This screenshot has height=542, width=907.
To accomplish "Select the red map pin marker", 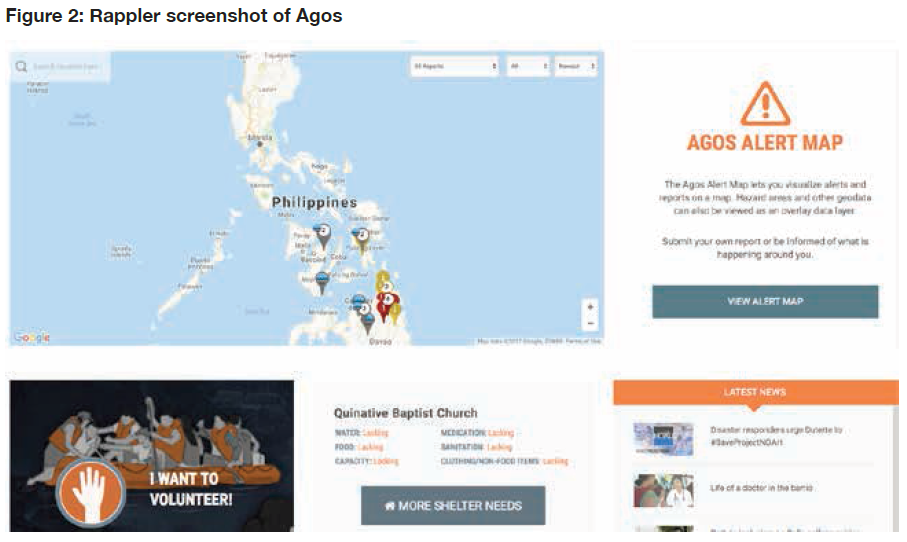I will 385,301.
